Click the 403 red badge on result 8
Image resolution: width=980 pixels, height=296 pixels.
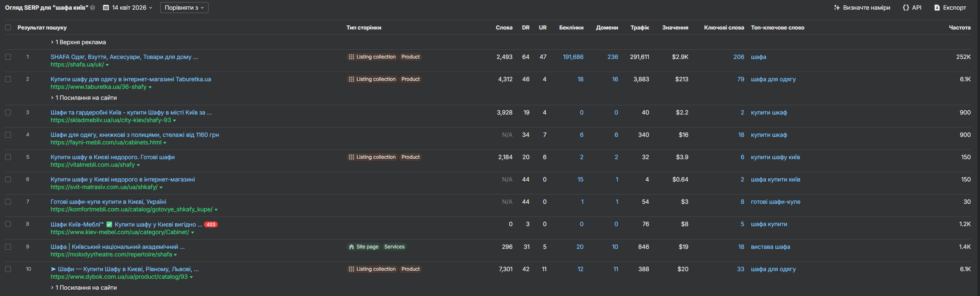211,224
